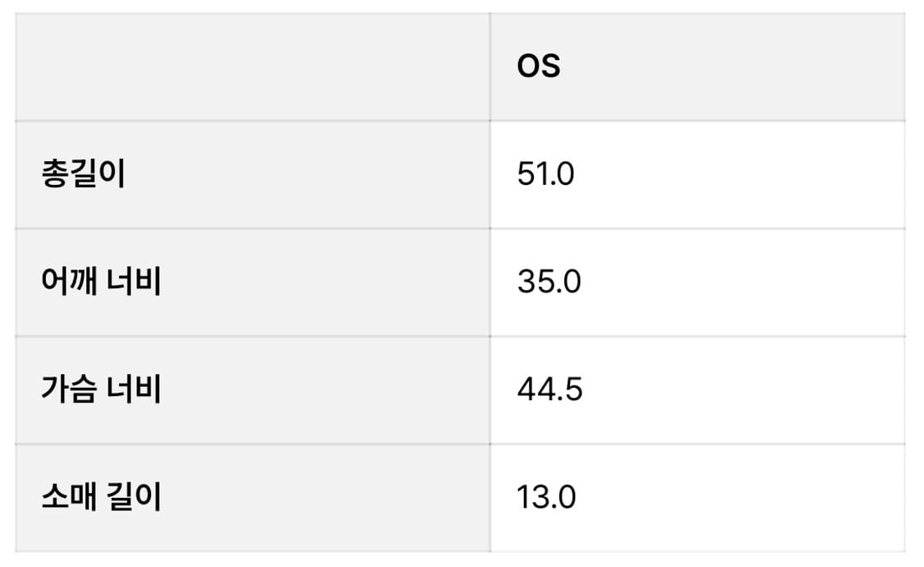Click the word 소매 in the table
Viewport: 924px width, 567px height.
tap(69, 497)
